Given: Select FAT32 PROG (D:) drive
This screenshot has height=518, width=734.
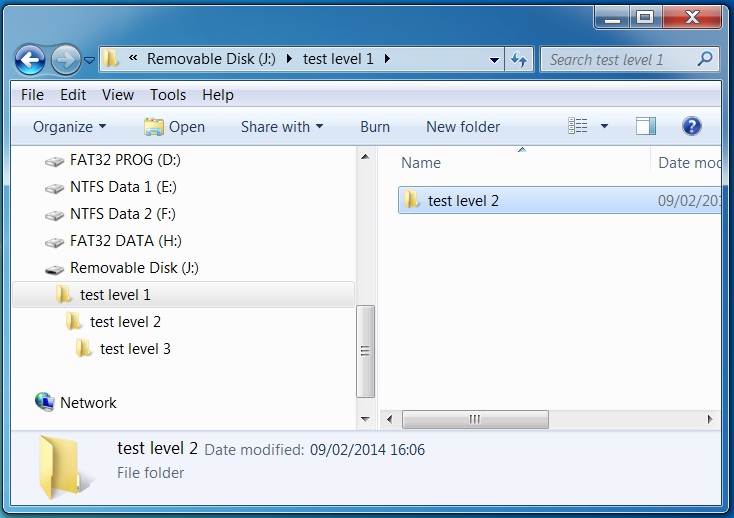Looking at the screenshot, I should pyautogui.click(x=125, y=160).
